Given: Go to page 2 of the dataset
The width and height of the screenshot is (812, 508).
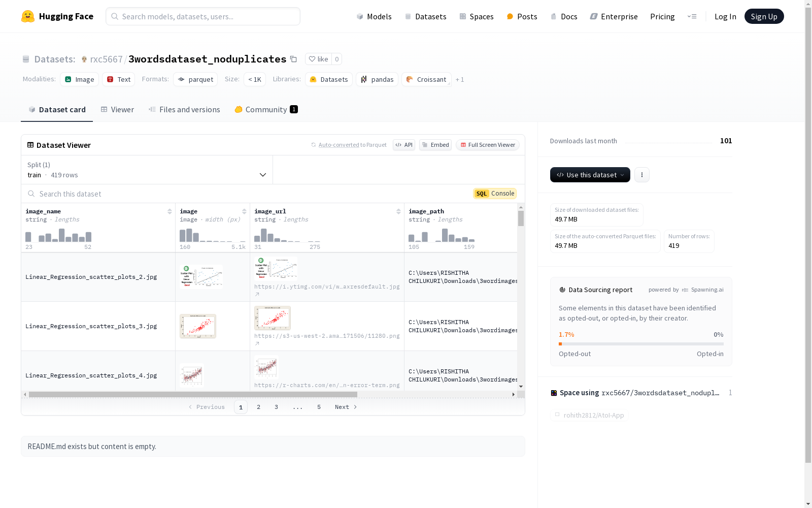Looking at the screenshot, I should click(x=258, y=407).
